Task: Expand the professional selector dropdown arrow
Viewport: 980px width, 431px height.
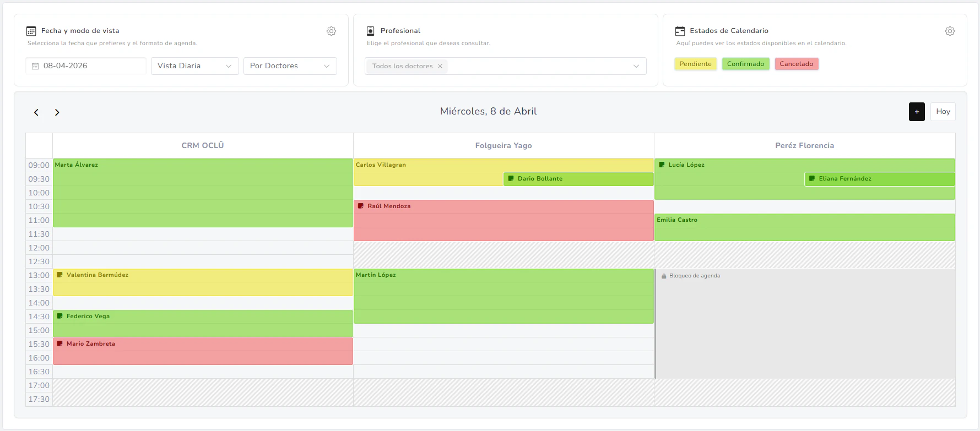Action: point(636,66)
